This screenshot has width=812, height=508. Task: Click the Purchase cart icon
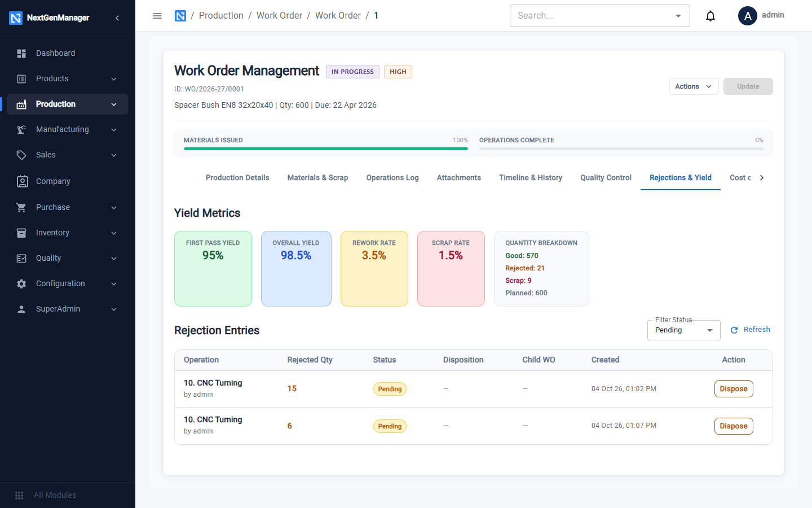click(21, 208)
